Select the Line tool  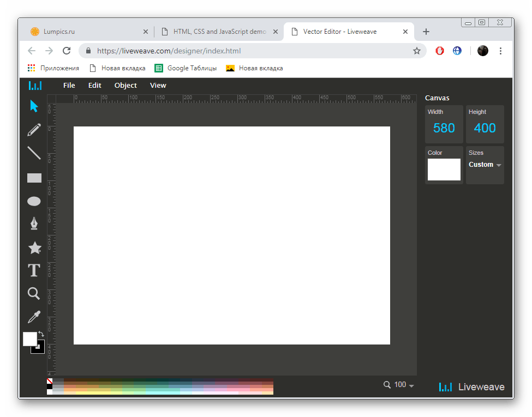coord(34,153)
